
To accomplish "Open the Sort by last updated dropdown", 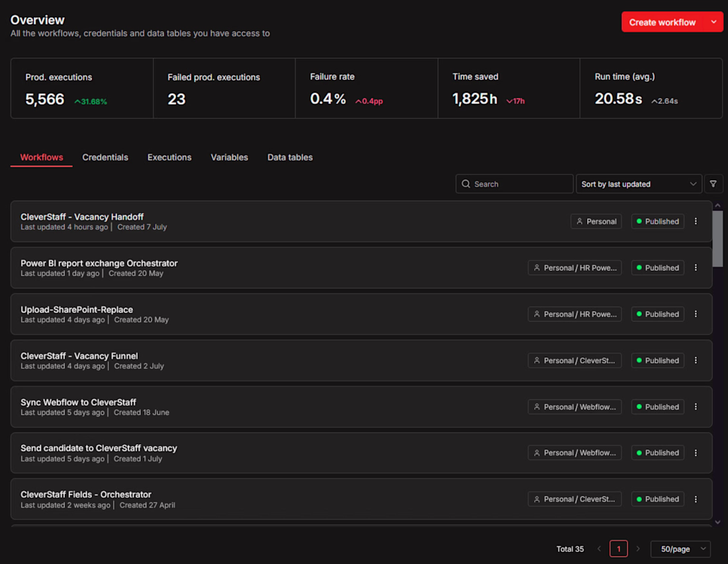I will [x=639, y=184].
